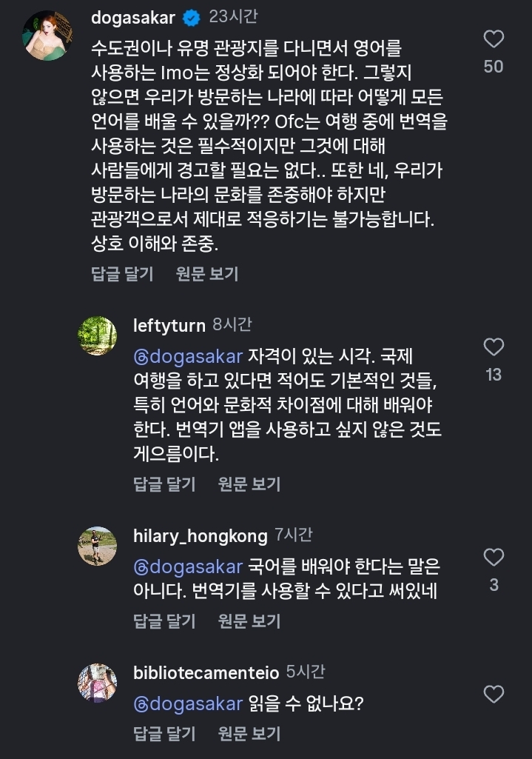Like hilary_hongkong's reply with heart icon
The width and height of the screenshot is (532, 759).
coord(494,557)
